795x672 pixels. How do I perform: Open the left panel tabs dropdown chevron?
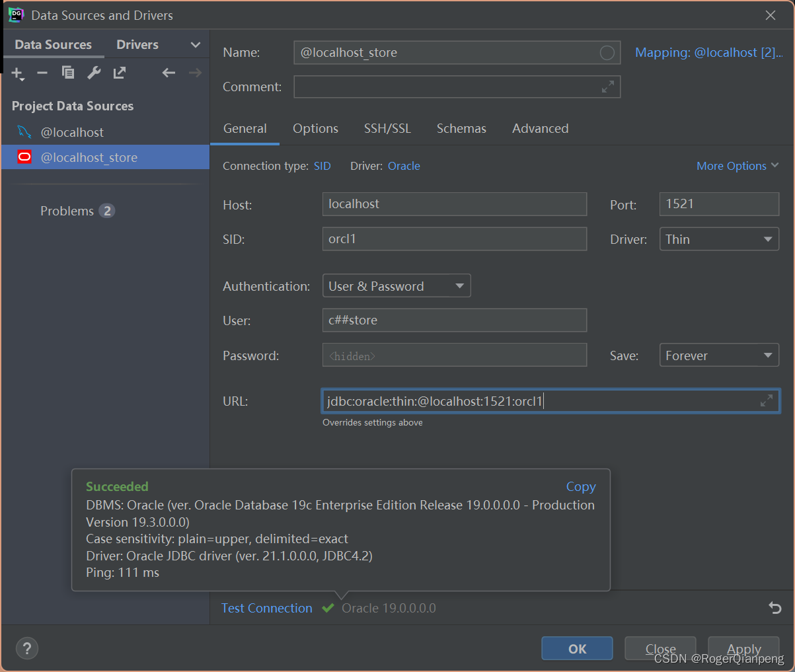pyautogui.click(x=196, y=45)
